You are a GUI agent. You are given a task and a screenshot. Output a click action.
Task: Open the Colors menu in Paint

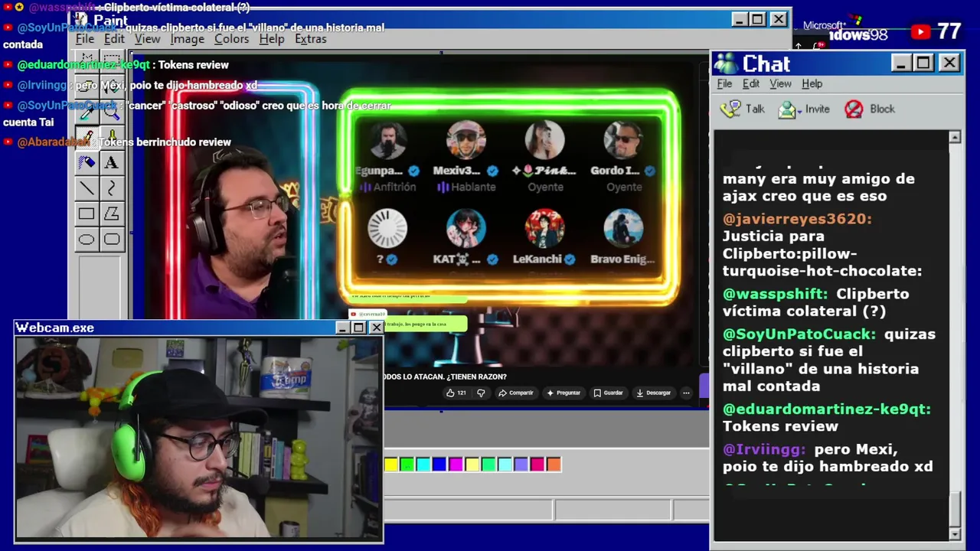(231, 39)
